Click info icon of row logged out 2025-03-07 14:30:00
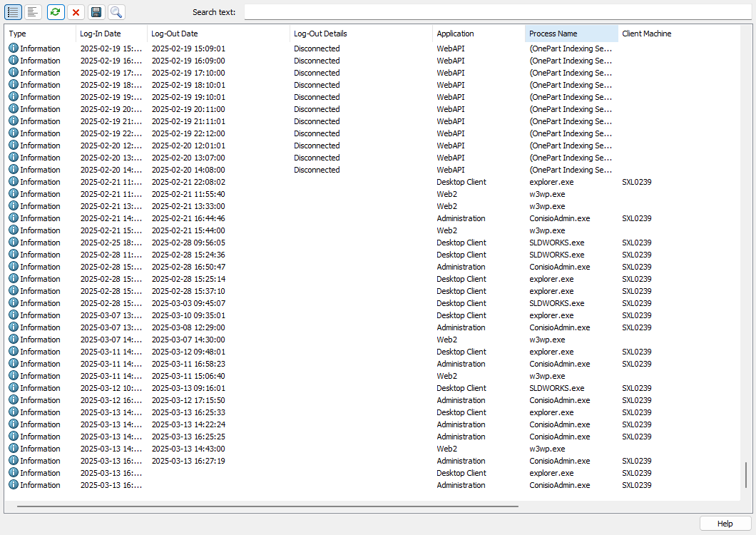Viewport: 756px width, 535px height. (x=14, y=339)
